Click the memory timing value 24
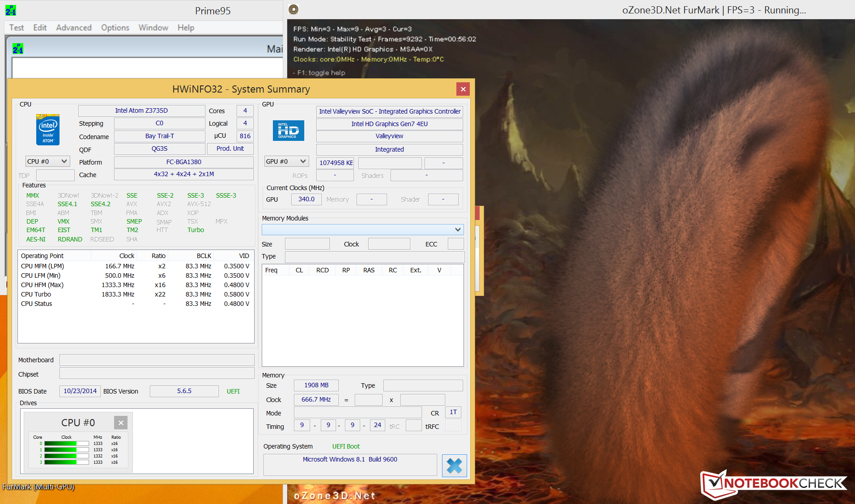 tap(378, 425)
